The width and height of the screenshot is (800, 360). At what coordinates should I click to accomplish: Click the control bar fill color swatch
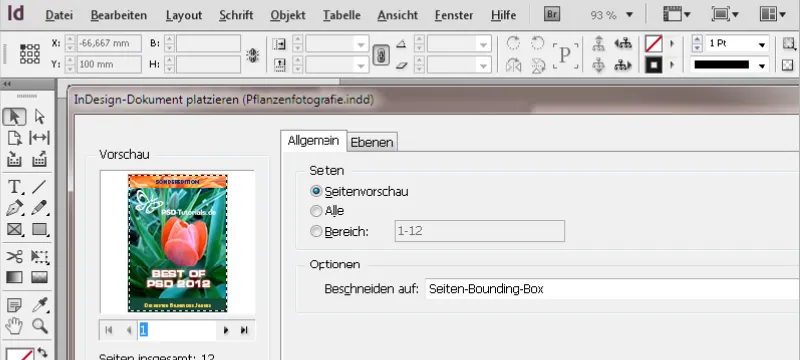(653, 44)
